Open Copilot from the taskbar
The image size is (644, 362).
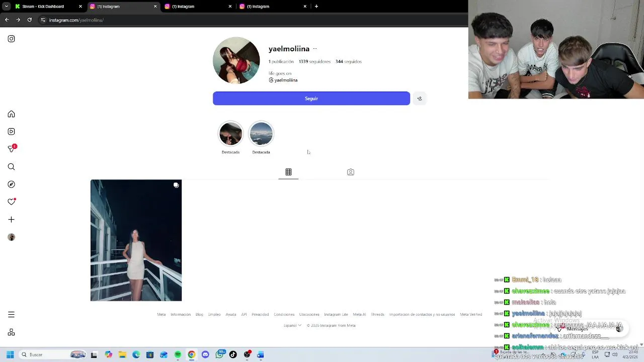tap(109, 354)
